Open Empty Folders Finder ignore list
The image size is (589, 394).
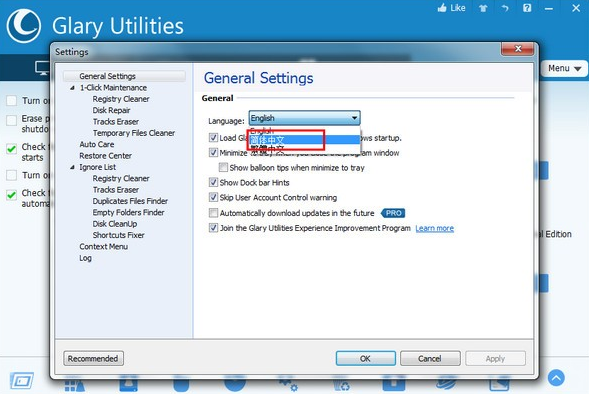[128, 213]
